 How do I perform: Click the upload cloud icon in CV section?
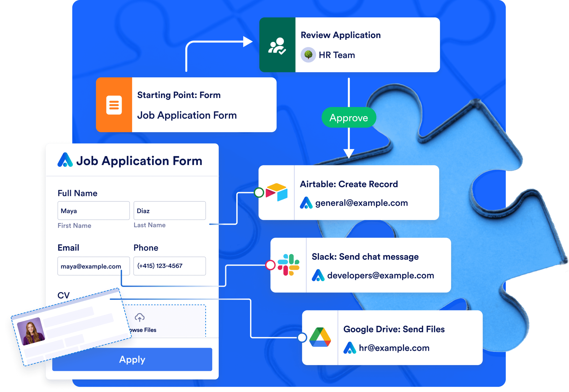pyautogui.click(x=140, y=317)
